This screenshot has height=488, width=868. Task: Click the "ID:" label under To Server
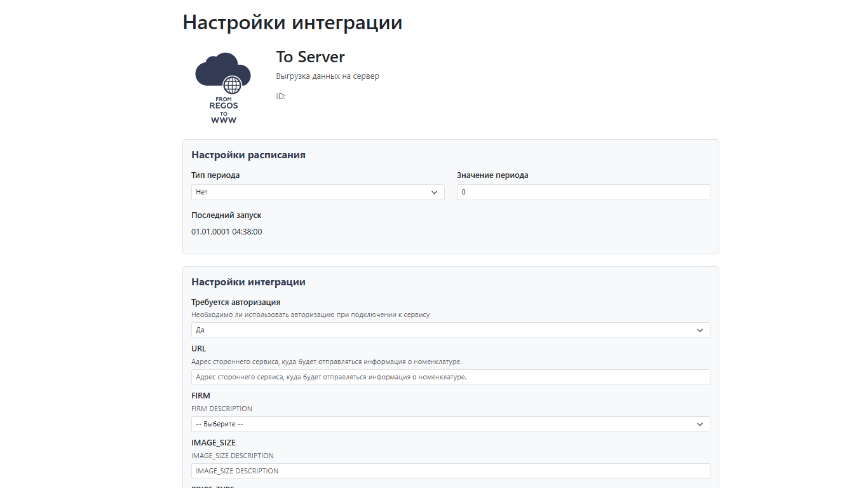click(x=281, y=97)
